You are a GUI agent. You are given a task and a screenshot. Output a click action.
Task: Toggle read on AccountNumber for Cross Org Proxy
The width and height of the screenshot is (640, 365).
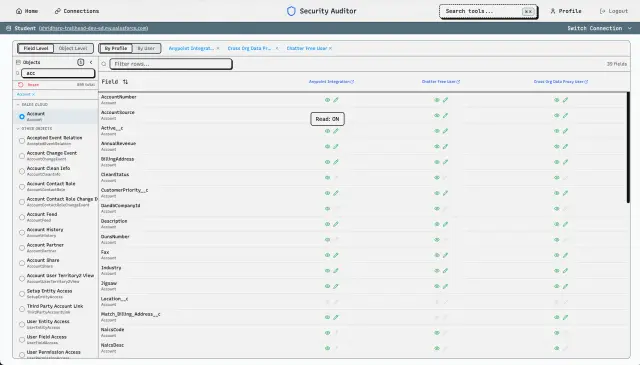tap(557, 100)
